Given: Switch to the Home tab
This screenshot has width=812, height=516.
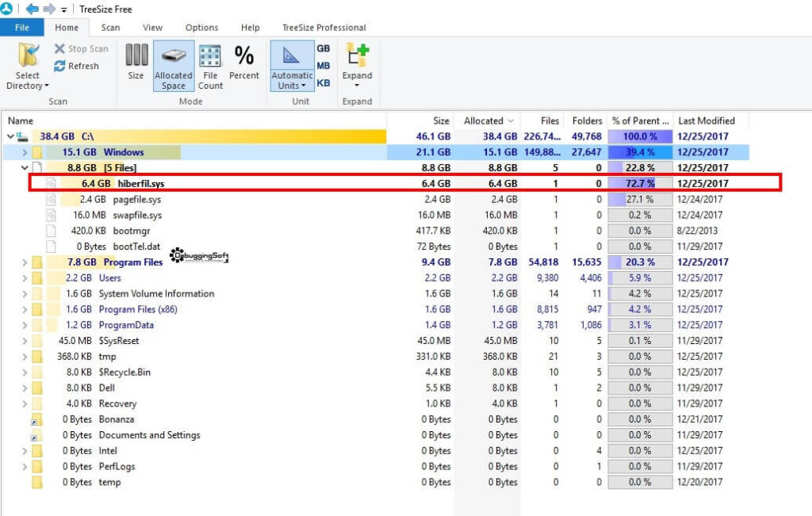Looking at the screenshot, I should pyautogui.click(x=67, y=28).
